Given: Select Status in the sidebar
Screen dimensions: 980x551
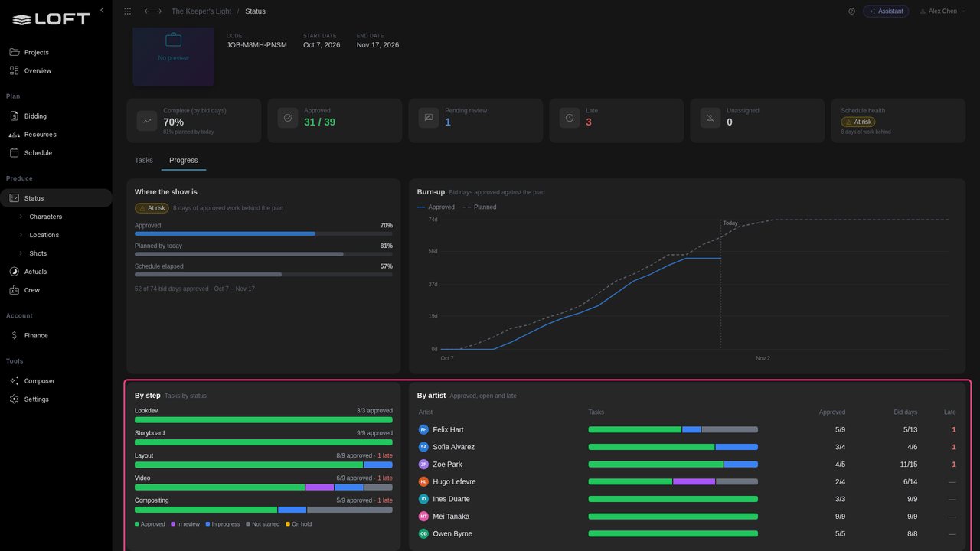Looking at the screenshot, I should [56, 198].
